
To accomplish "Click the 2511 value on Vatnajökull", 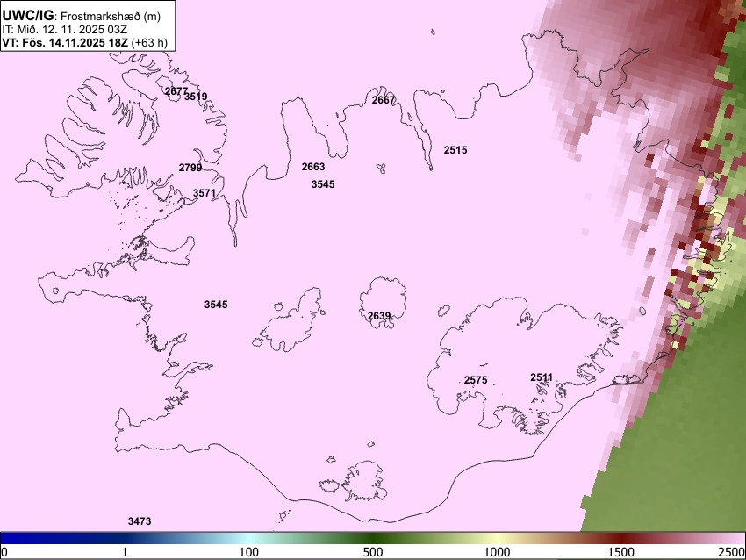I will (542, 377).
